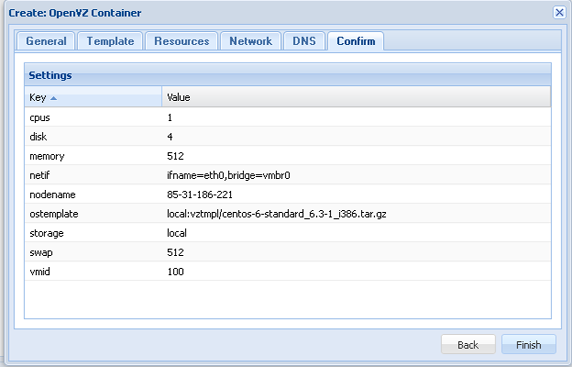Select the cpus key cell
This screenshot has height=367, width=572.
[93, 117]
